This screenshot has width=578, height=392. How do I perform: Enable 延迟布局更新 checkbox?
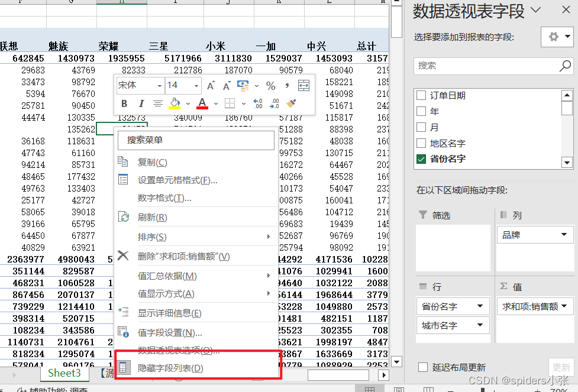(x=423, y=367)
